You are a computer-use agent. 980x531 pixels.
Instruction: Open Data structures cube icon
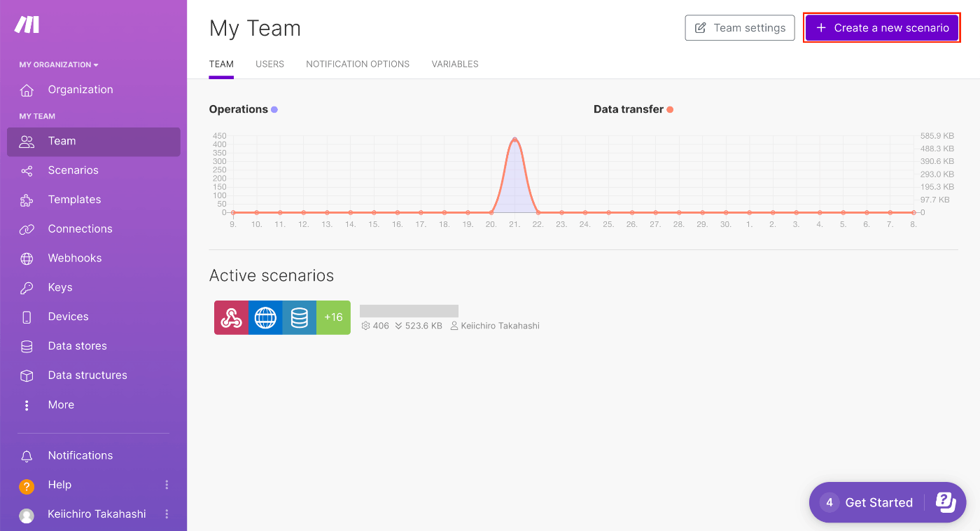point(27,375)
